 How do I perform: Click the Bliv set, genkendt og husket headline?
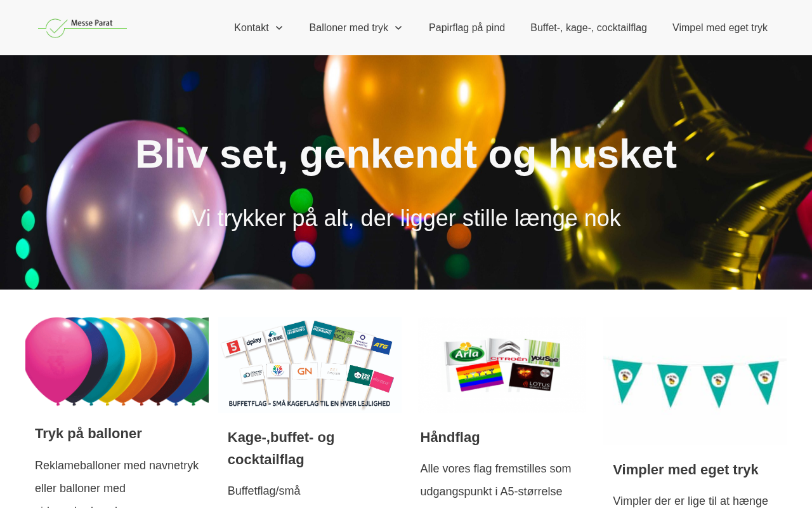click(406, 154)
